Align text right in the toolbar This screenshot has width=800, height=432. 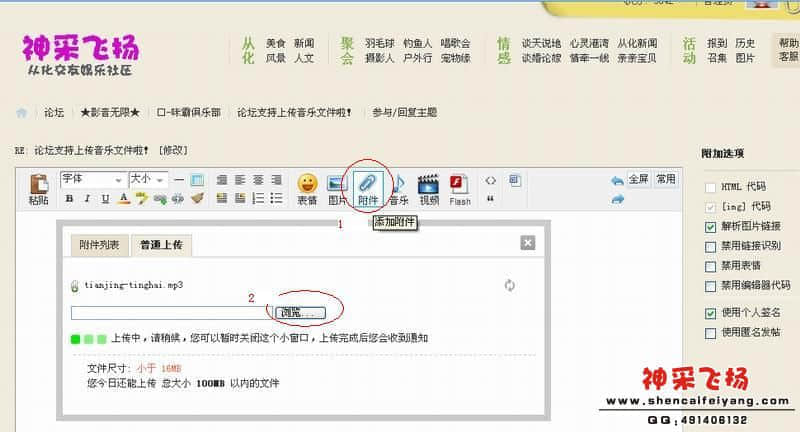(x=276, y=180)
